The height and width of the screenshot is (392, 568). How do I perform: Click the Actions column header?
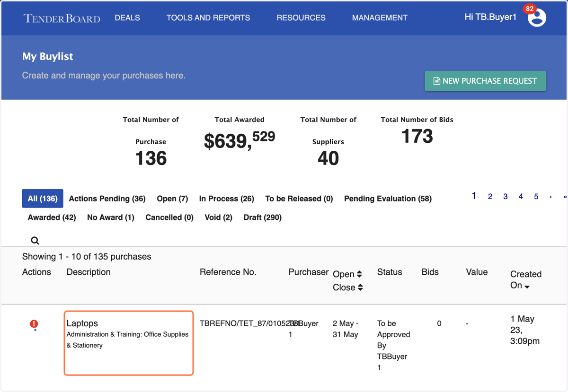pyautogui.click(x=36, y=272)
